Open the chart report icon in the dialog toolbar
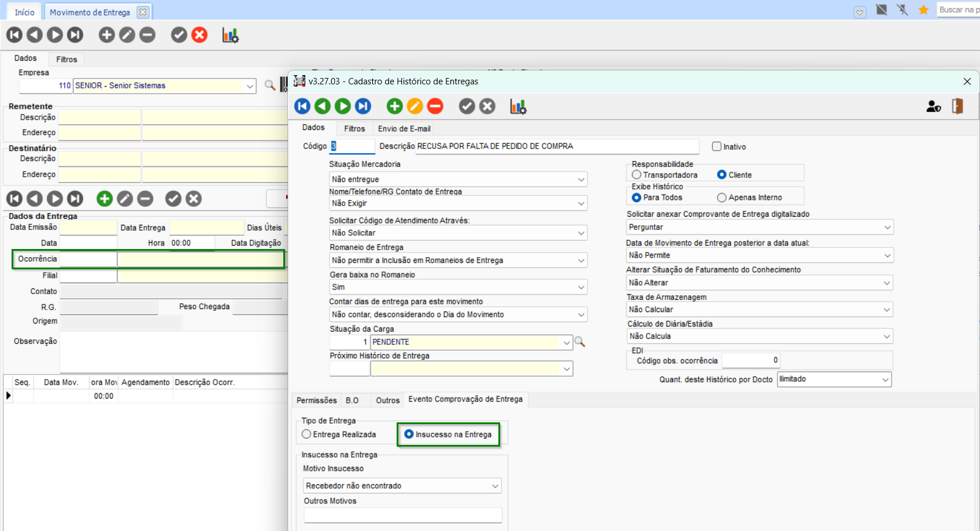Image resolution: width=980 pixels, height=531 pixels. [x=518, y=106]
